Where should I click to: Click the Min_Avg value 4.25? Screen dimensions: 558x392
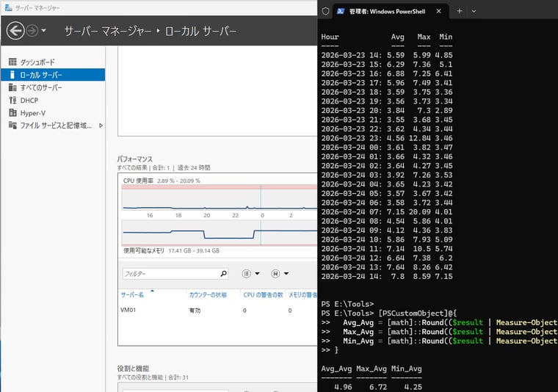click(413, 387)
